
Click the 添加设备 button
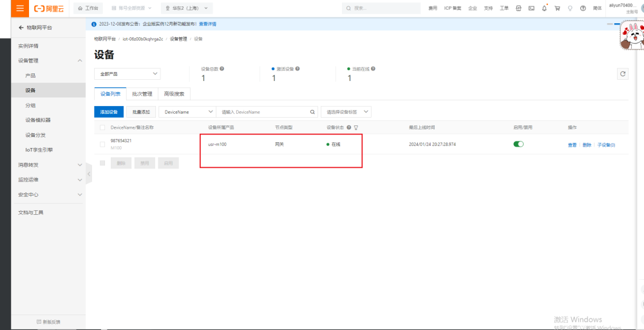(109, 112)
